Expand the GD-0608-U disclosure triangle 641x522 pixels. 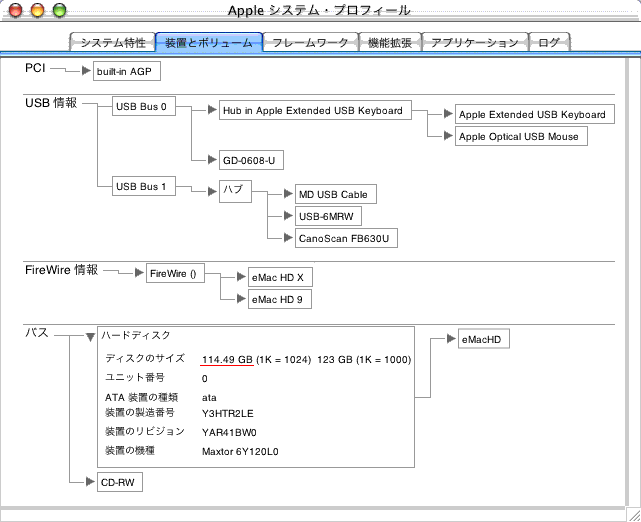212,159
